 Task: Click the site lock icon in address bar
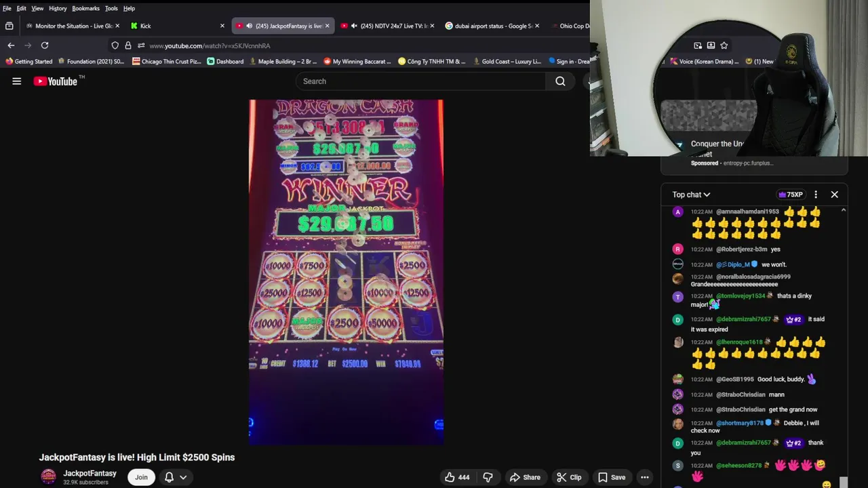(128, 45)
